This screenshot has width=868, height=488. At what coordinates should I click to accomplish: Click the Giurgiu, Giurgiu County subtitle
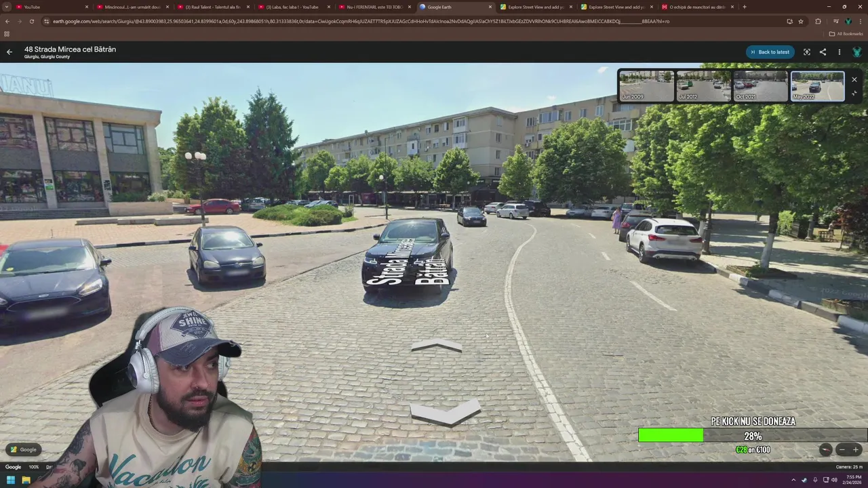(47, 57)
